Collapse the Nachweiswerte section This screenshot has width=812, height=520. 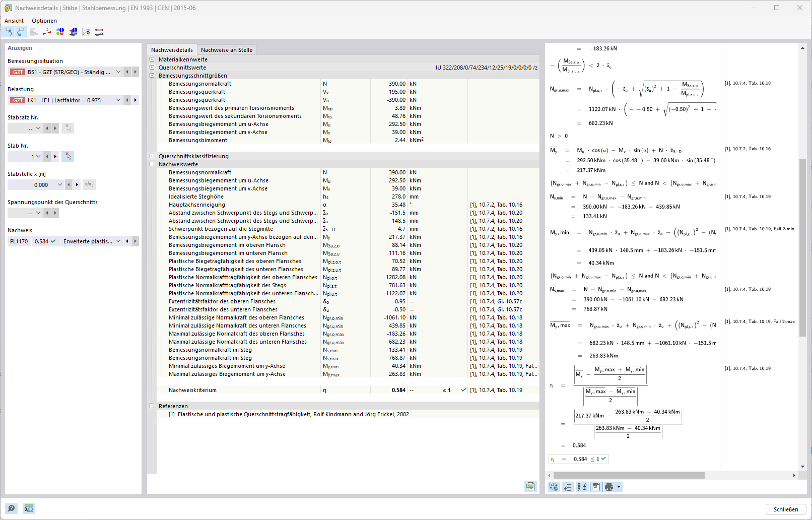[x=152, y=164]
